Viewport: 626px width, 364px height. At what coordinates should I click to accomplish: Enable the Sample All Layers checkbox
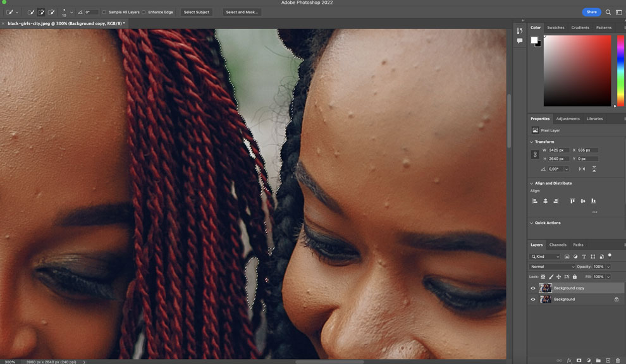(104, 11)
